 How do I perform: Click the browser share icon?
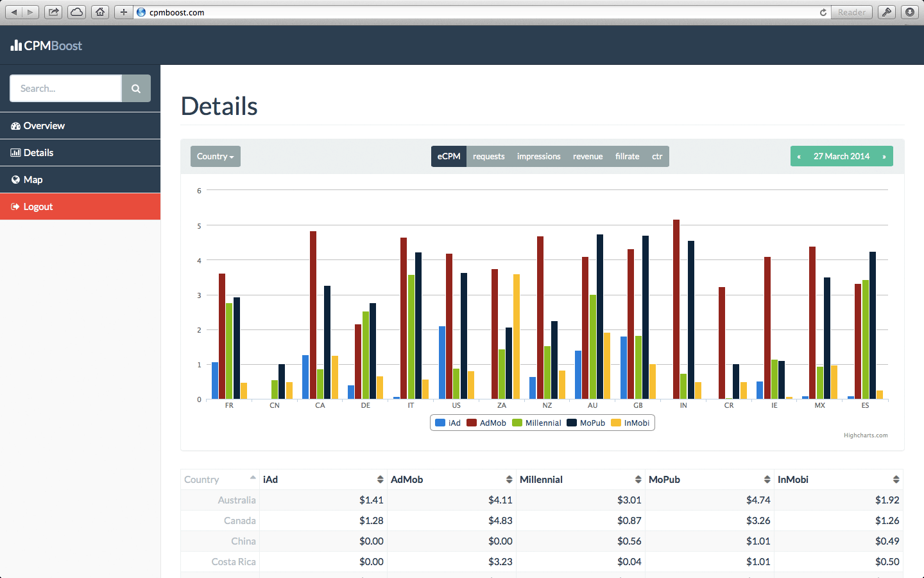coord(54,12)
